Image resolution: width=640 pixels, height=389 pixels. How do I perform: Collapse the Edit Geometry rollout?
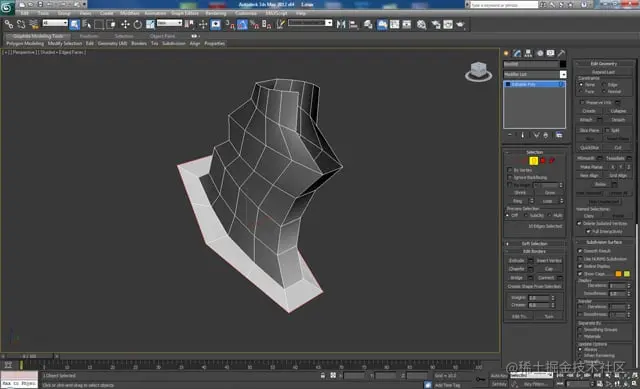click(604, 64)
